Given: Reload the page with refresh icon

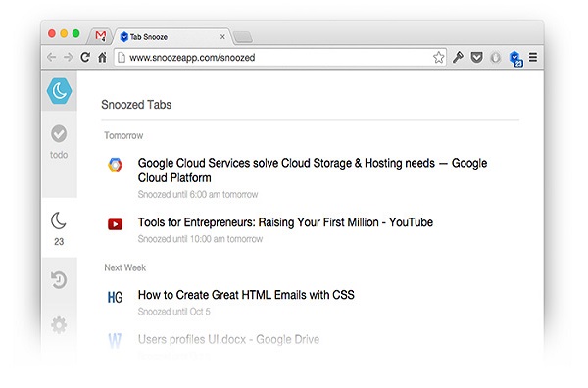Looking at the screenshot, I should pyautogui.click(x=85, y=58).
